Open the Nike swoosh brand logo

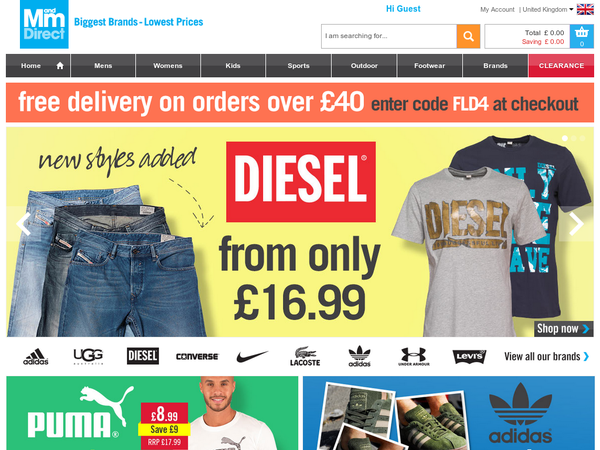(252, 356)
